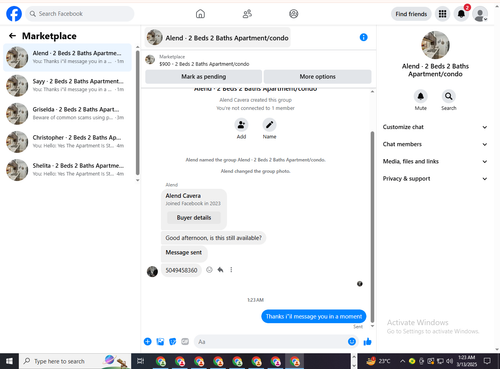React to the 5049458360 message
This screenshot has width=500, height=369.
(209, 270)
